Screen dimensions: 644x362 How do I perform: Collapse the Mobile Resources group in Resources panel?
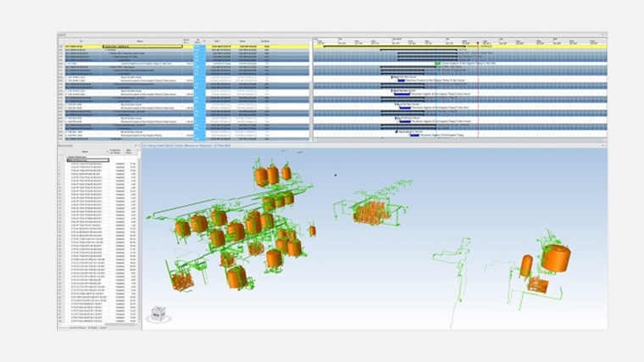(x=66, y=157)
